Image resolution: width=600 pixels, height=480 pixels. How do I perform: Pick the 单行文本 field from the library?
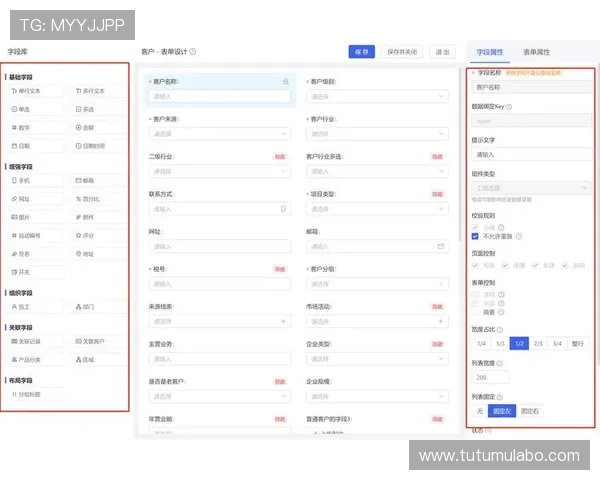[36, 91]
